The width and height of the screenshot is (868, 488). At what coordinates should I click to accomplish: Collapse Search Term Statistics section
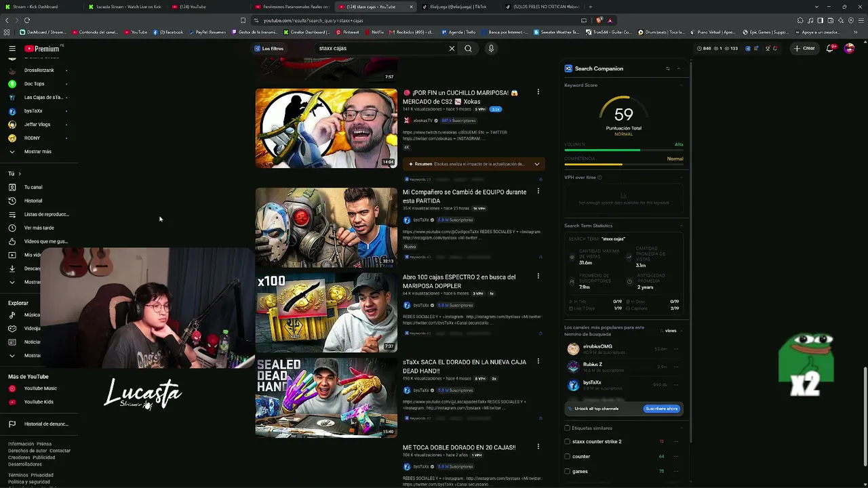tap(681, 226)
